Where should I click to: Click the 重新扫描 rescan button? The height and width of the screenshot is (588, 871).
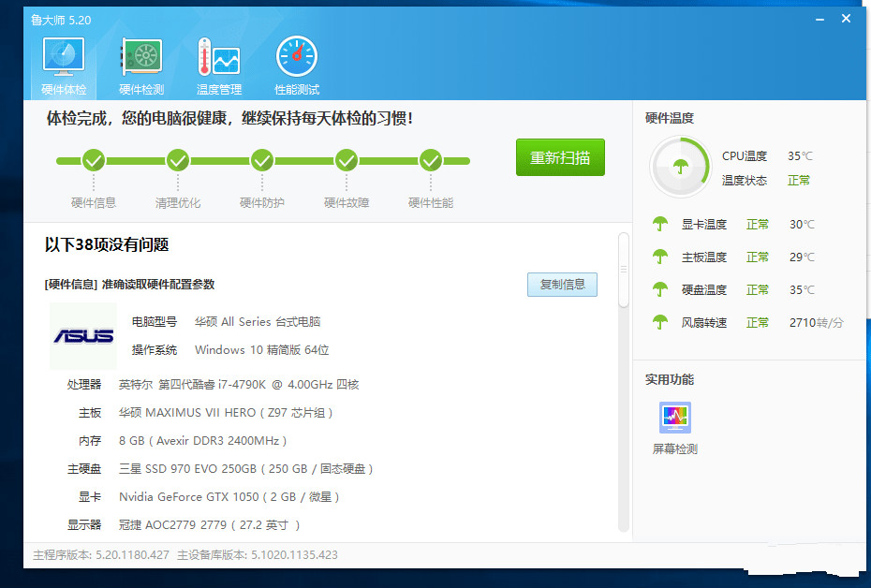[x=560, y=157]
